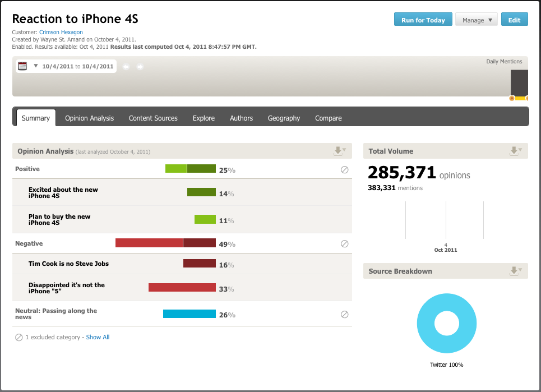Select the Negative category row label
541x392 pixels.
coord(29,243)
